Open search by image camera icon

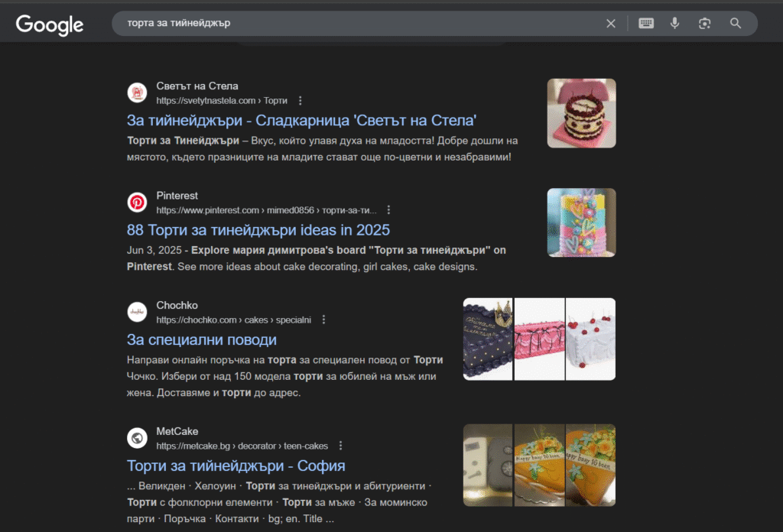(x=704, y=24)
